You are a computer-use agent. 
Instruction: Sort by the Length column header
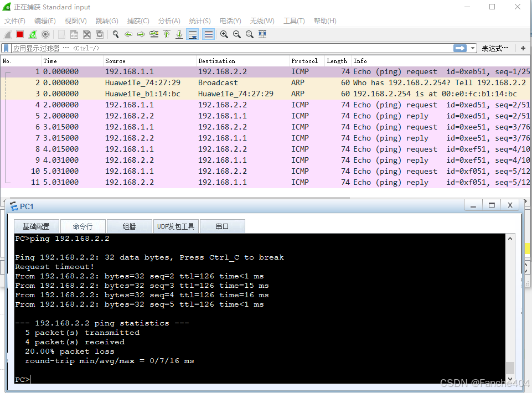click(338, 61)
